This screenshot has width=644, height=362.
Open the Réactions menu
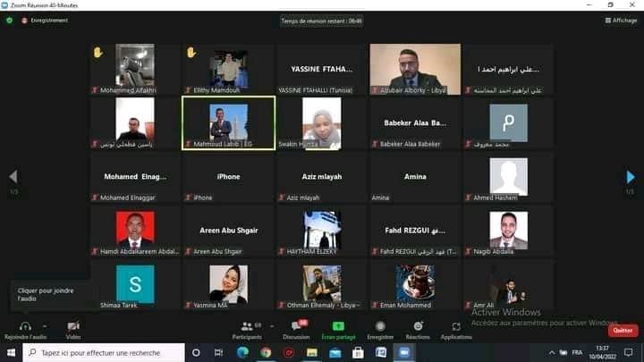click(417, 326)
